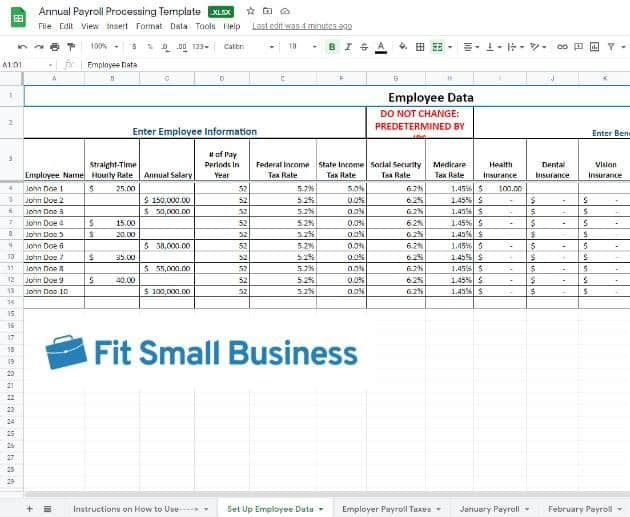The width and height of the screenshot is (630, 517).
Task: Open the Insert menu
Action: [x=117, y=26]
